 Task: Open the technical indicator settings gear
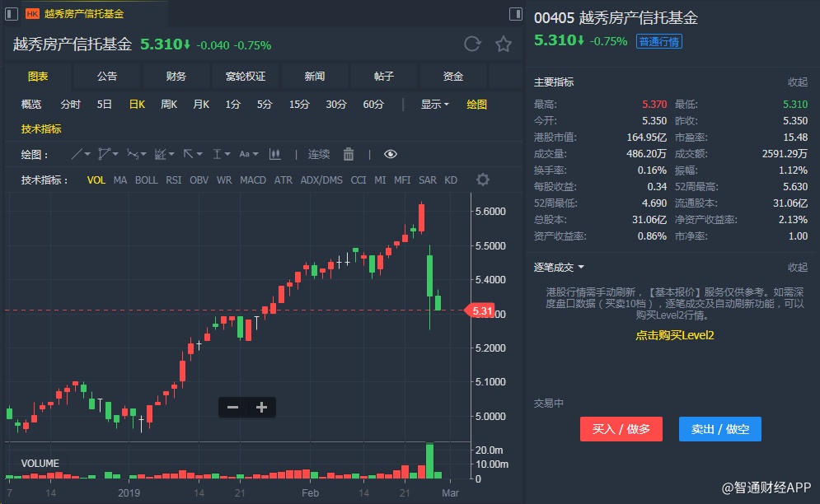(x=483, y=180)
